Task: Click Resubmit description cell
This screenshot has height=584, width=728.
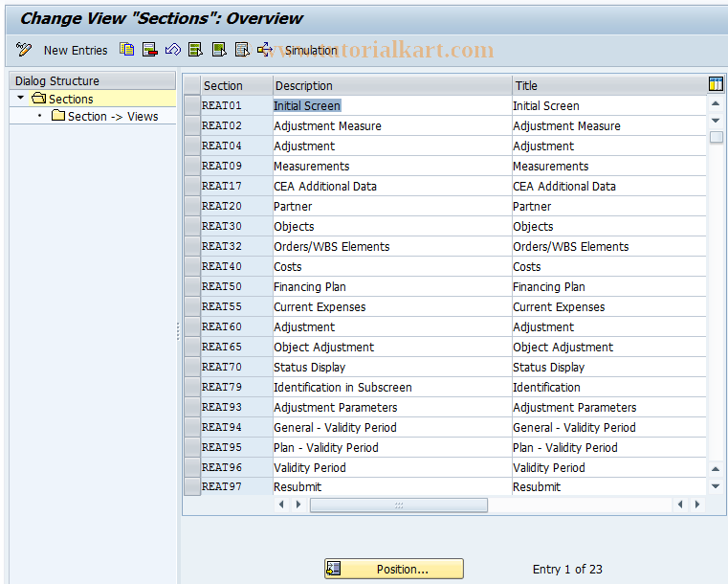Action: coord(392,486)
